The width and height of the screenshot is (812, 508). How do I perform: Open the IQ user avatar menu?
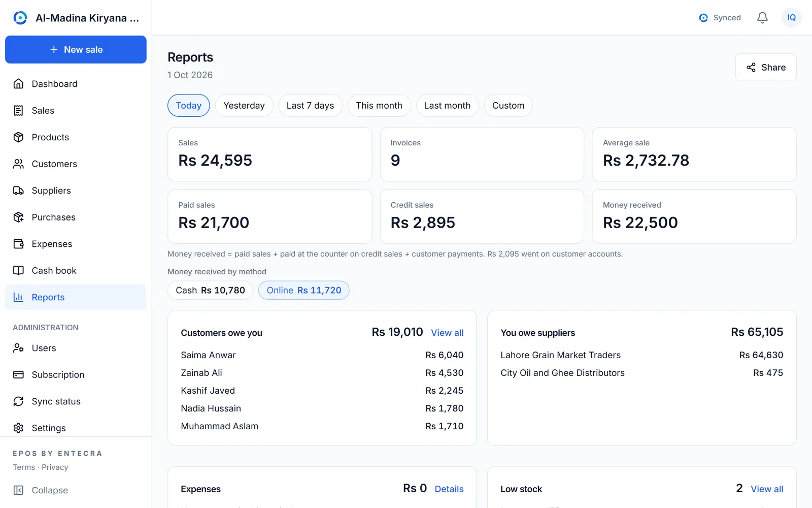click(x=792, y=18)
